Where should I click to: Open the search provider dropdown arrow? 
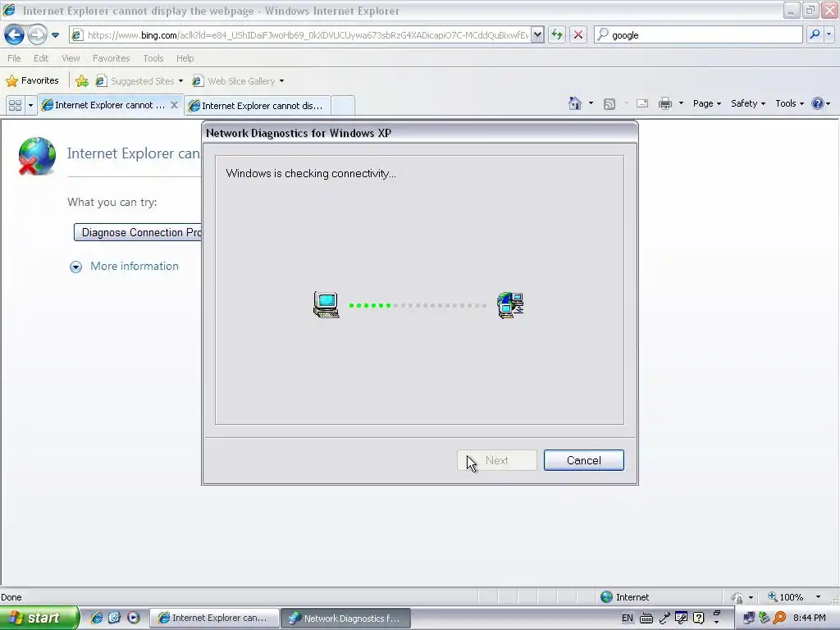tap(829, 35)
